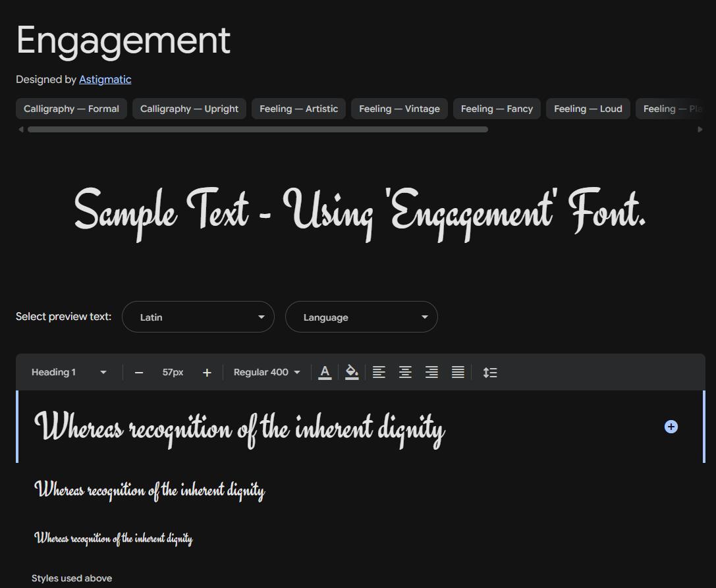Justify the preview text
The image size is (716, 588).
coord(458,373)
